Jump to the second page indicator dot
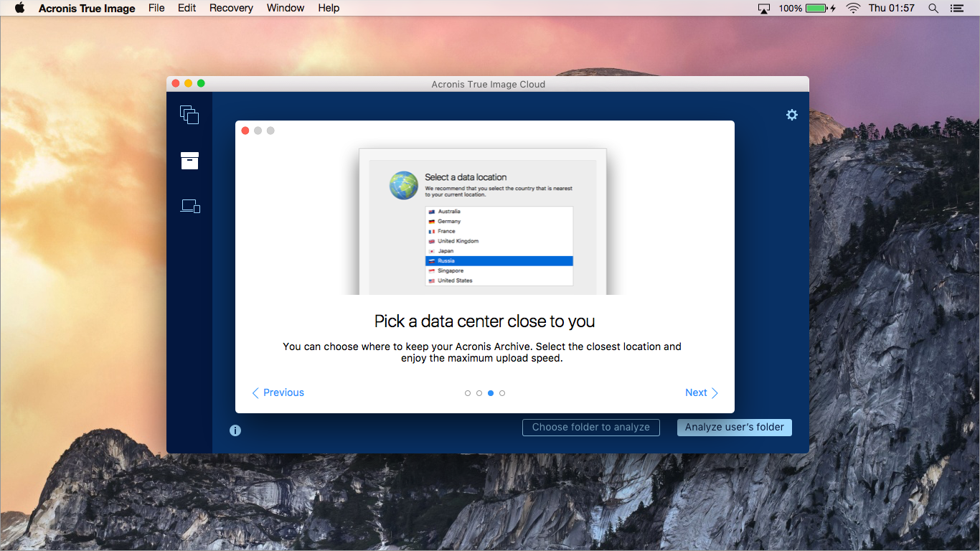This screenshot has width=980, height=551. tap(479, 393)
